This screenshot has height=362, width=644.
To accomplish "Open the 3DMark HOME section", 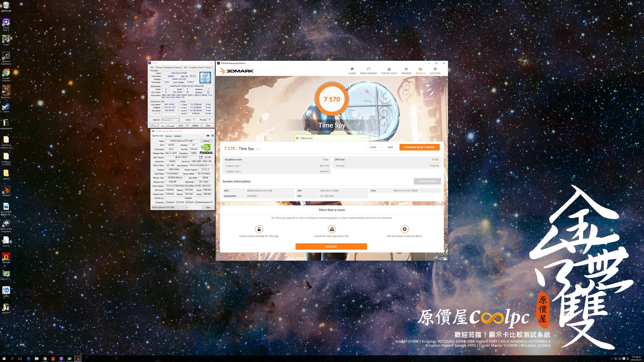I will [x=352, y=71].
